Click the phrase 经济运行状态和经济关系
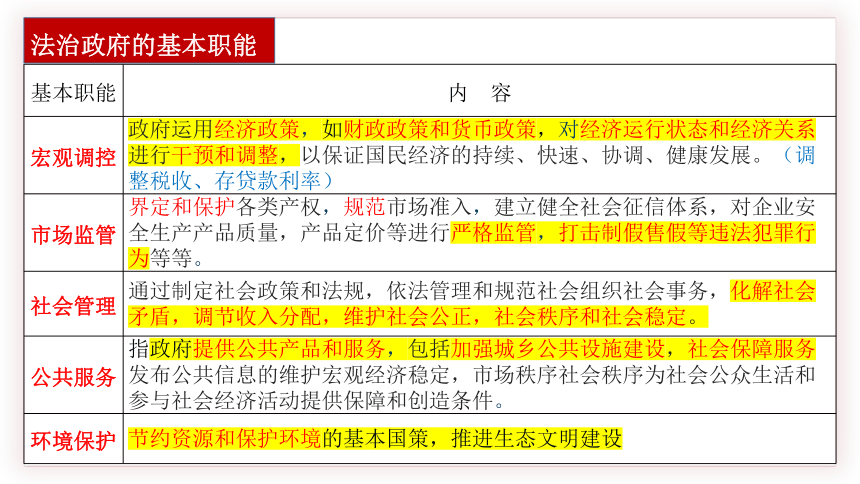The width and height of the screenshot is (860, 484). [698, 130]
